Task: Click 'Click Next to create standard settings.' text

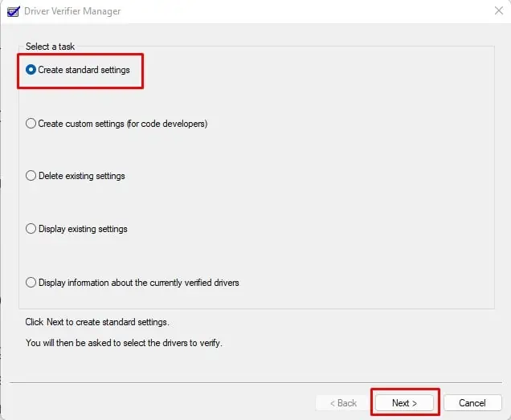Action: click(x=97, y=322)
